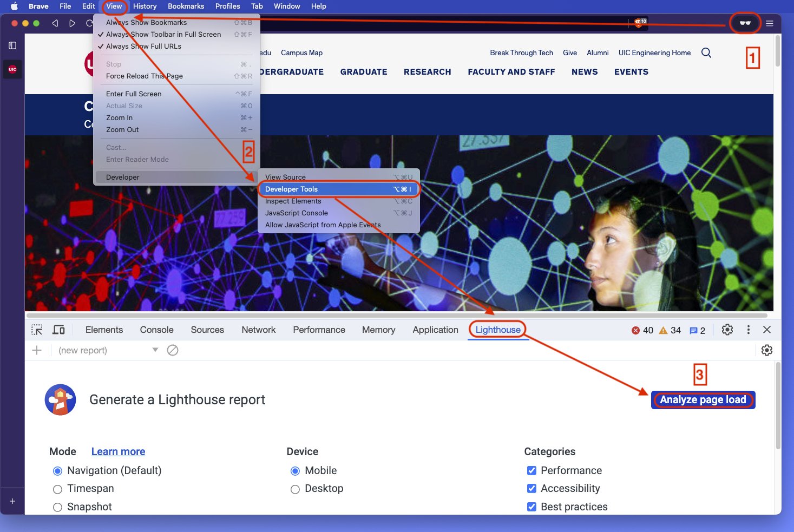794x532 pixels.
Task: Expand the Developer submenu
Action: pos(176,177)
